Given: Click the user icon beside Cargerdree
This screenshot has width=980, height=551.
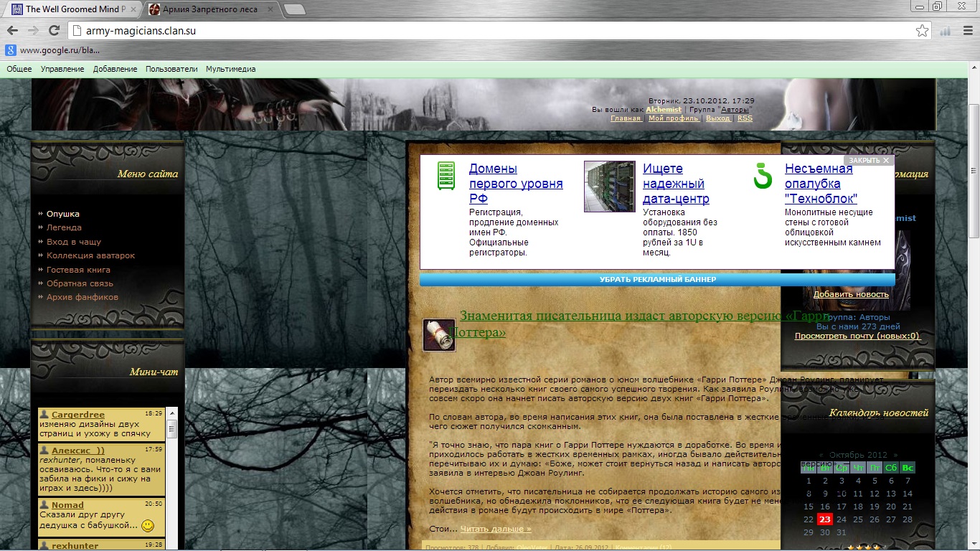Looking at the screenshot, I should 45,414.
